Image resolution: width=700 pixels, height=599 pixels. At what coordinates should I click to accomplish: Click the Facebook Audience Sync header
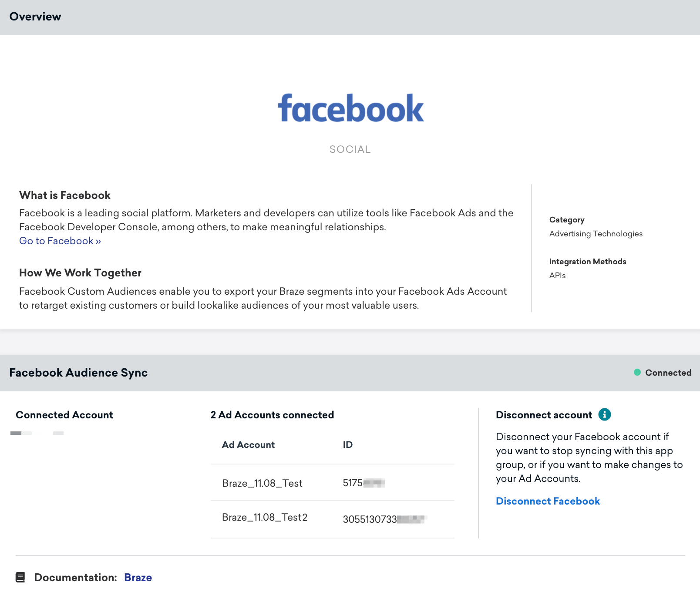pyautogui.click(x=78, y=373)
